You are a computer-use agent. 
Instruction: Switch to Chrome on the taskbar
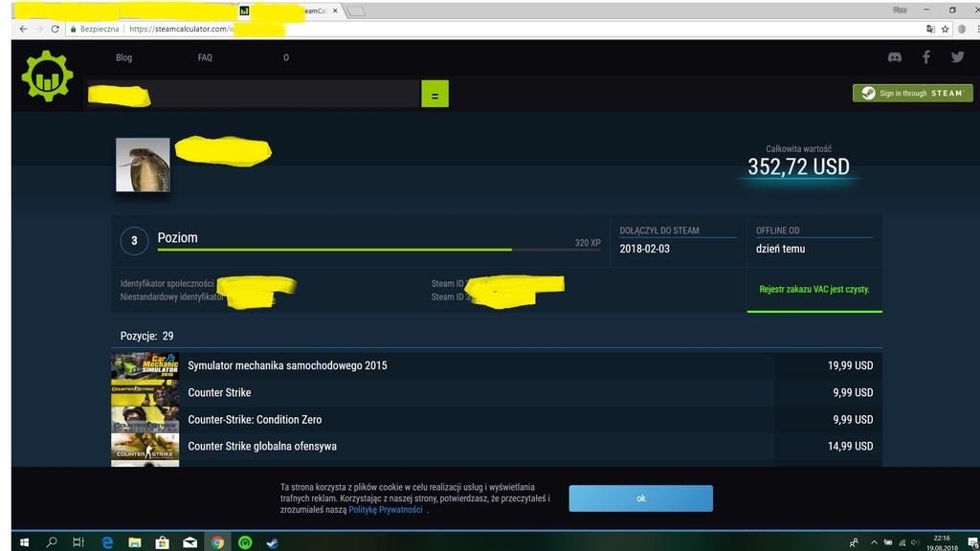click(217, 542)
